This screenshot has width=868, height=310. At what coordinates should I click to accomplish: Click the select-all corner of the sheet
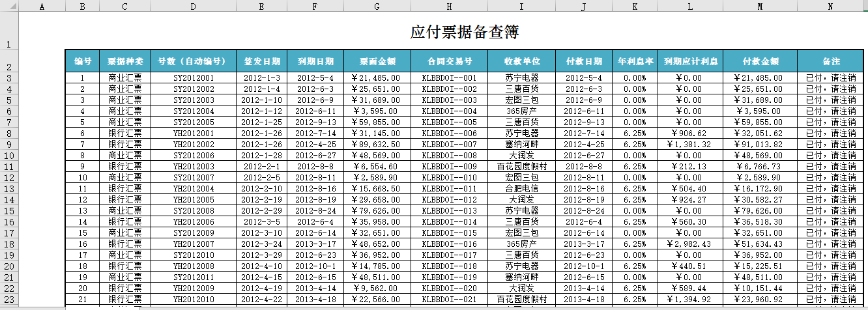coord(9,7)
